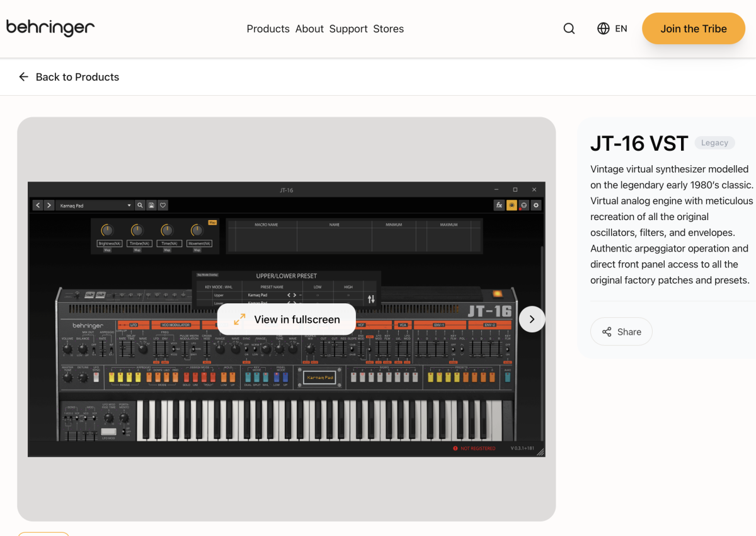Go to the Stores page

click(388, 29)
